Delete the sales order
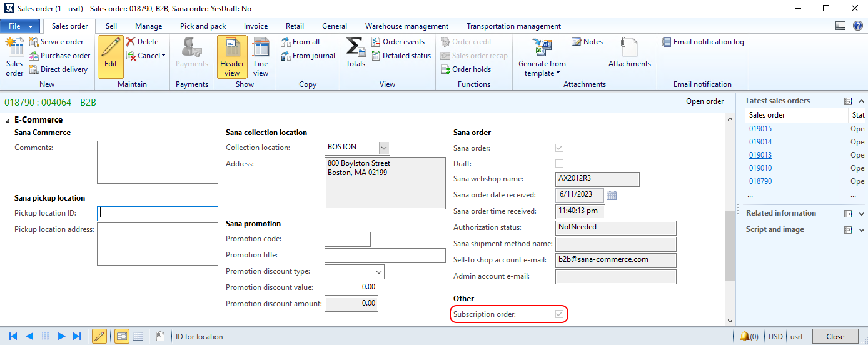 point(143,42)
